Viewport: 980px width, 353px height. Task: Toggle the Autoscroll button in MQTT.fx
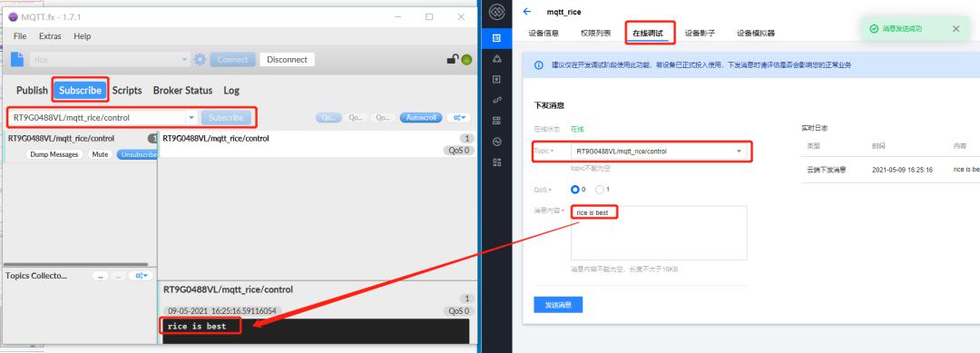coord(421,117)
